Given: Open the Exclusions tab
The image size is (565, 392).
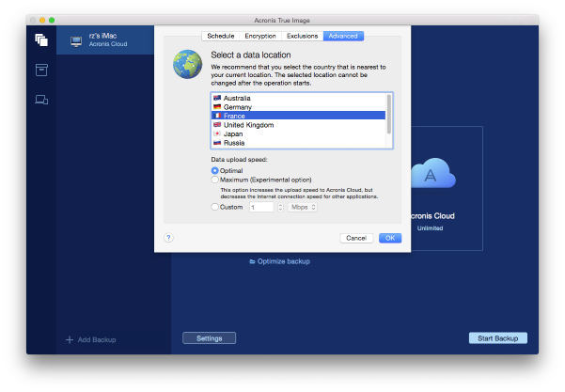Looking at the screenshot, I should [x=302, y=36].
